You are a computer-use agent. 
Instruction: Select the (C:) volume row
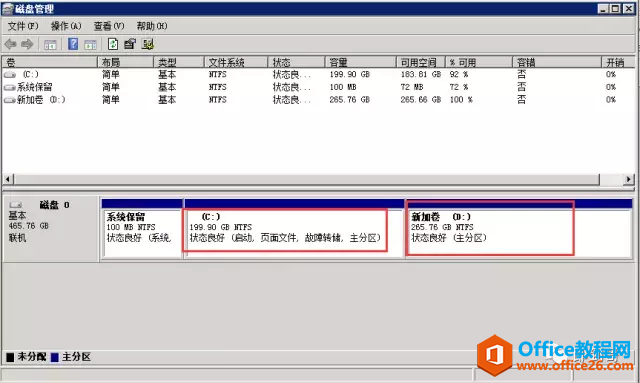pyautogui.click(x=318, y=75)
